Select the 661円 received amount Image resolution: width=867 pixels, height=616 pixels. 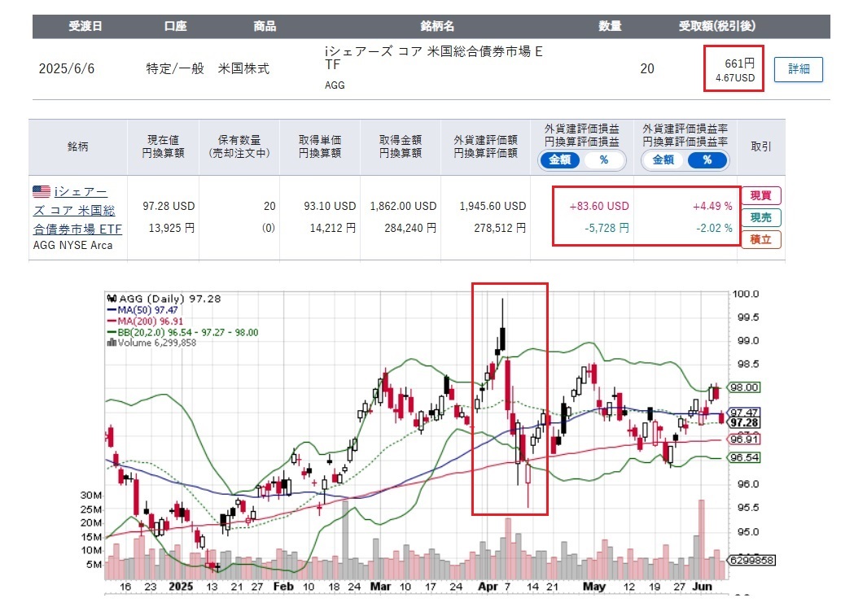click(x=740, y=63)
